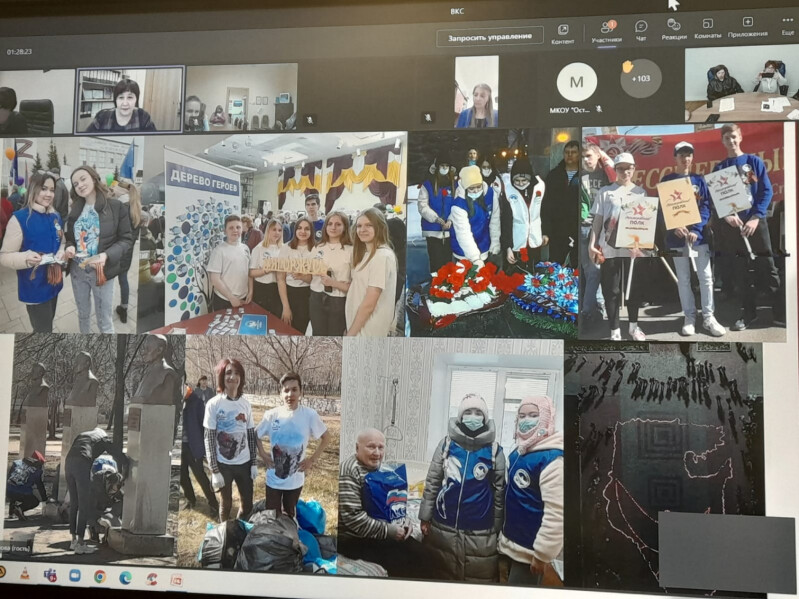View the +103 additional participants
This screenshot has width=799, height=599.
click(x=640, y=78)
